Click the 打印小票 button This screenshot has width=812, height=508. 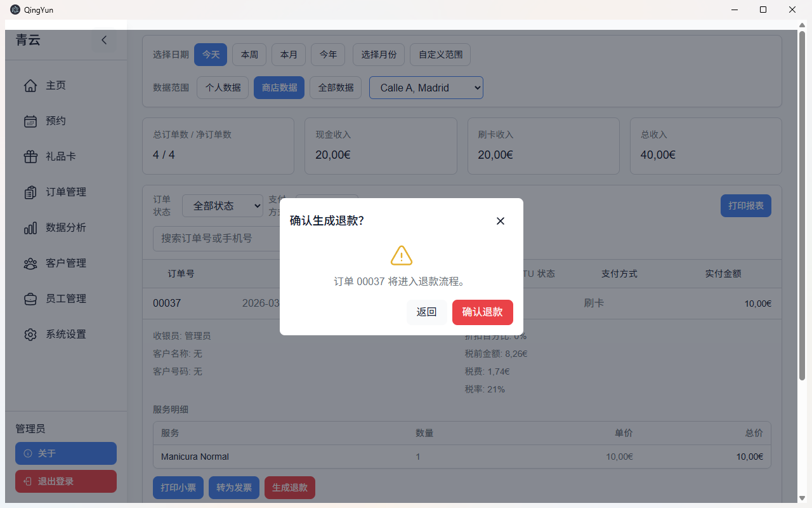tap(178, 488)
